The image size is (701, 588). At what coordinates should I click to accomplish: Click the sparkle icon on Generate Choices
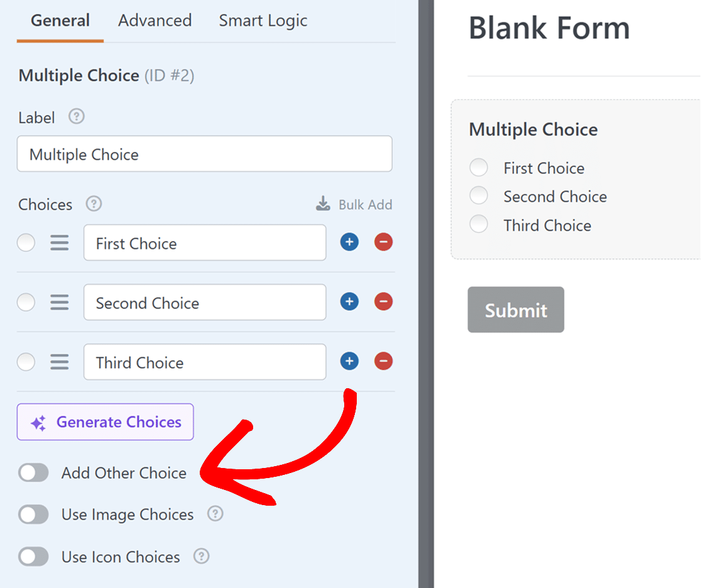pyautogui.click(x=38, y=422)
